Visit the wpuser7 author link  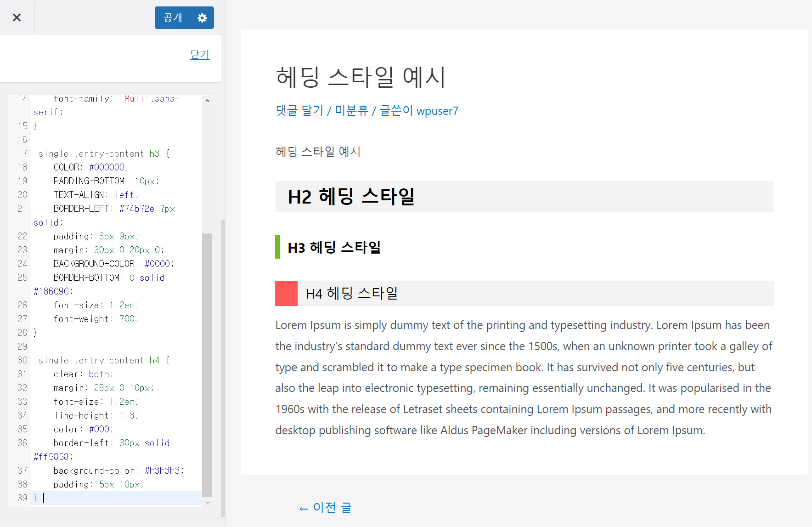(x=437, y=111)
